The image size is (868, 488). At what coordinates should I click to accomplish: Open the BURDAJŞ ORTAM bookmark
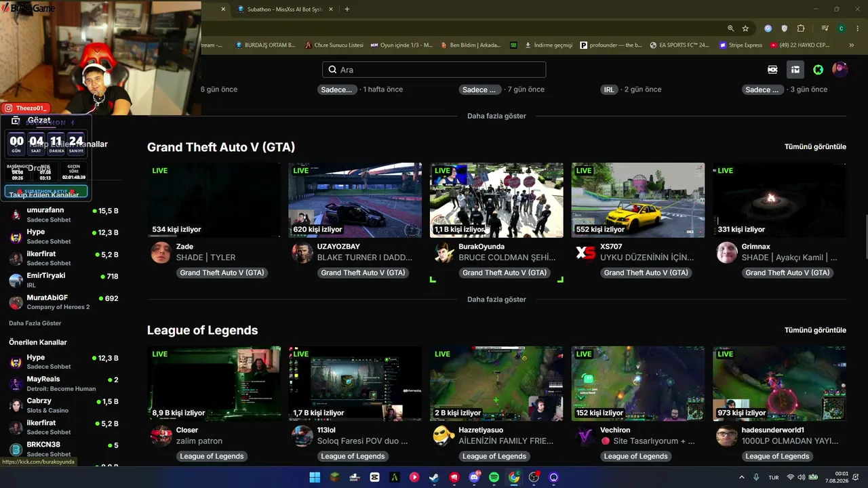click(x=266, y=45)
